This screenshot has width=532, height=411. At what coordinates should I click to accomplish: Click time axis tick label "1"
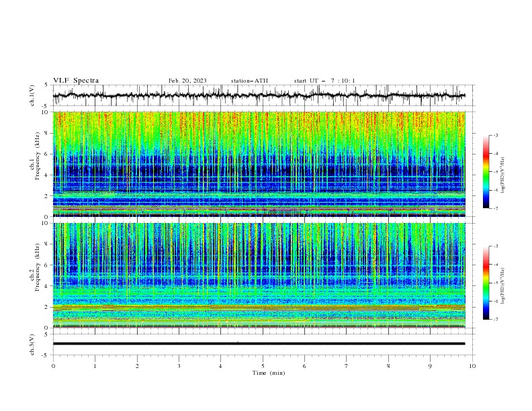pyautogui.click(x=95, y=366)
